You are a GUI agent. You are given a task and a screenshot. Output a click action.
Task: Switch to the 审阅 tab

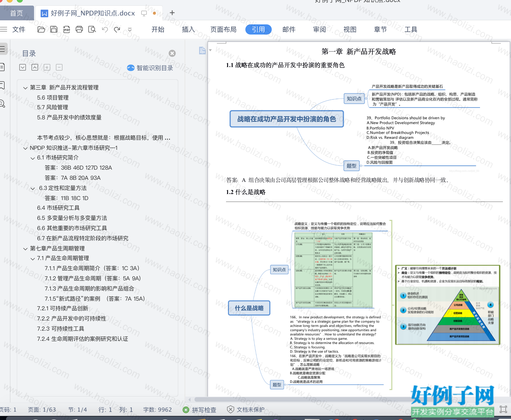pos(320,29)
